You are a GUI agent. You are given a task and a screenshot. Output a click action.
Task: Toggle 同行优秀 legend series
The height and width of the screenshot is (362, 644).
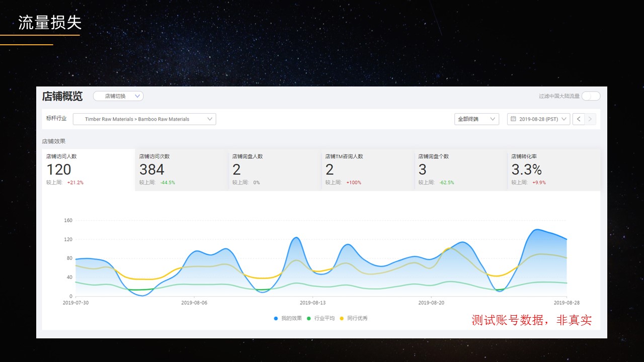354,318
